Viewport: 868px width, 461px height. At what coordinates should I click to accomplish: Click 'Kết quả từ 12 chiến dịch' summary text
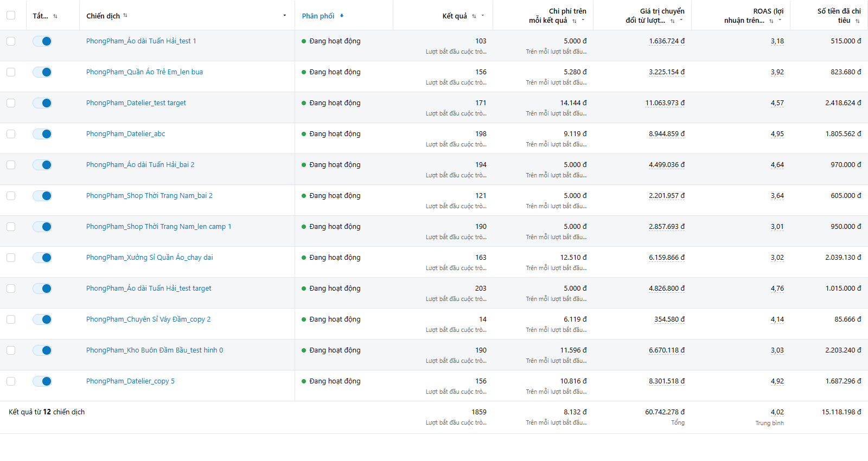tap(47, 412)
